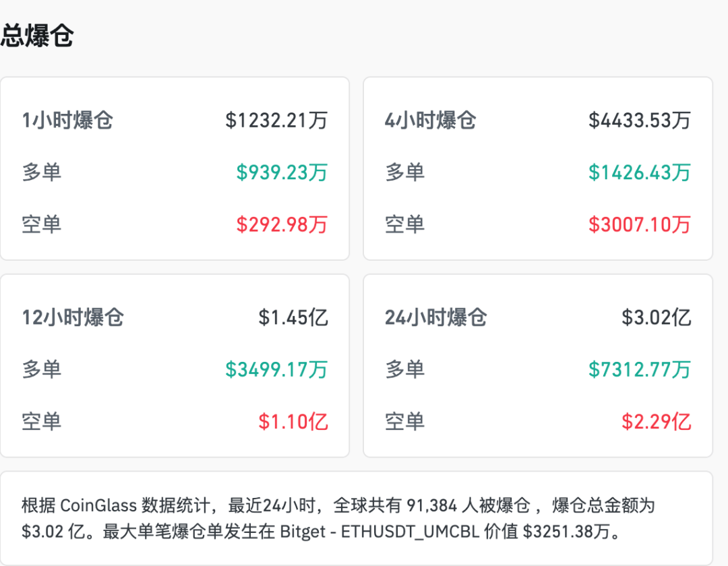Click the 总爆仓 page heading

36,36
